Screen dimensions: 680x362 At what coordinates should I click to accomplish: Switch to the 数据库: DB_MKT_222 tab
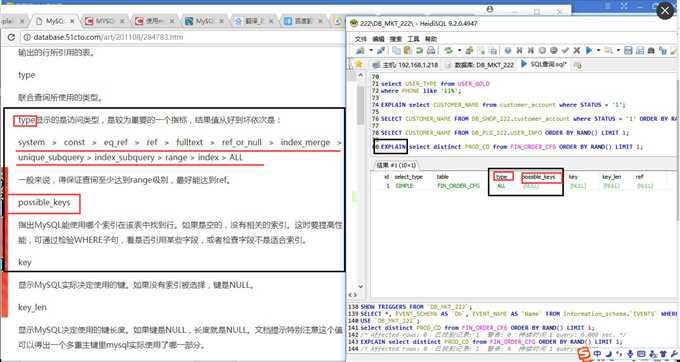[x=478, y=65]
